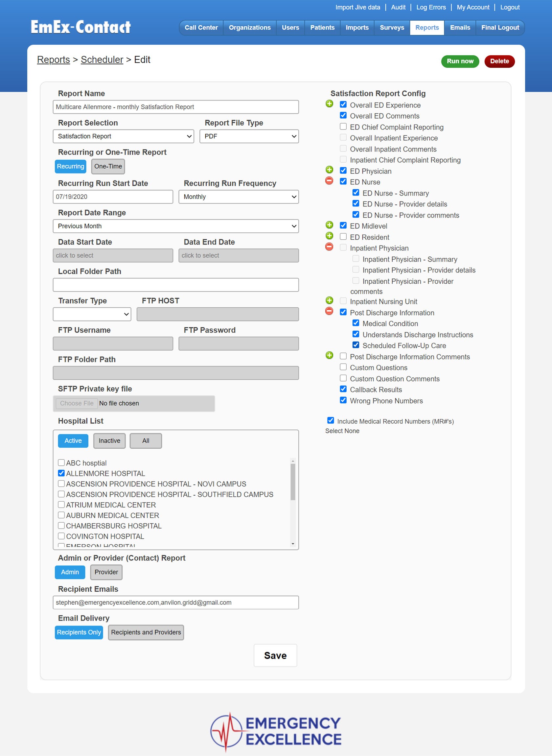Expand the Overall ED Experience plus icon
Image resolution: width=552 pixels, height=756 pixels.
[329, 104]
